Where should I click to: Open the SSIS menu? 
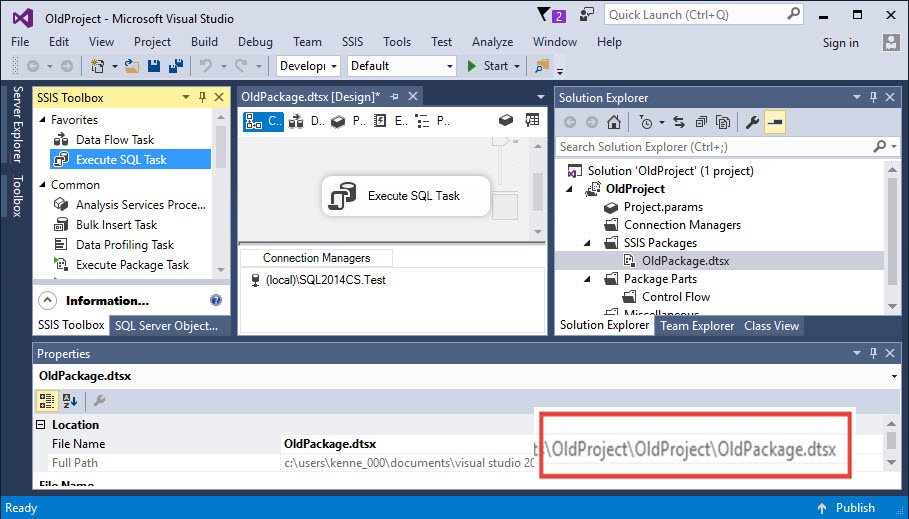point(352,42)
